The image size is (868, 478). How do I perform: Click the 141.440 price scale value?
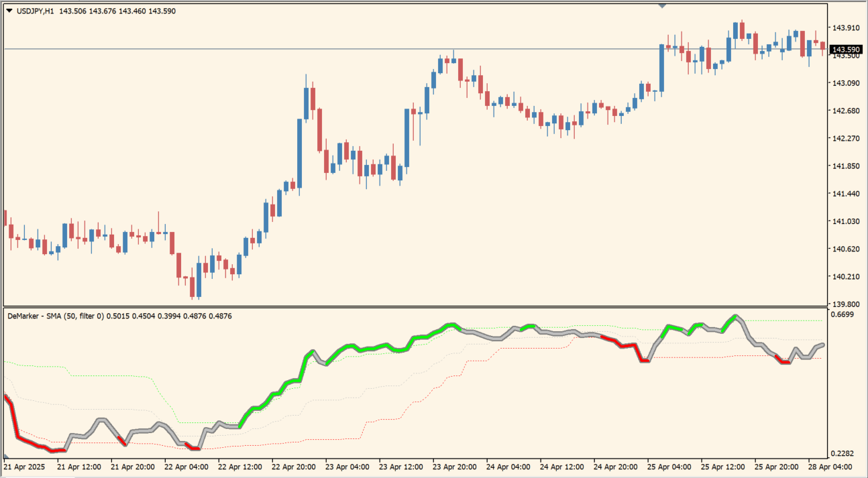846,194
